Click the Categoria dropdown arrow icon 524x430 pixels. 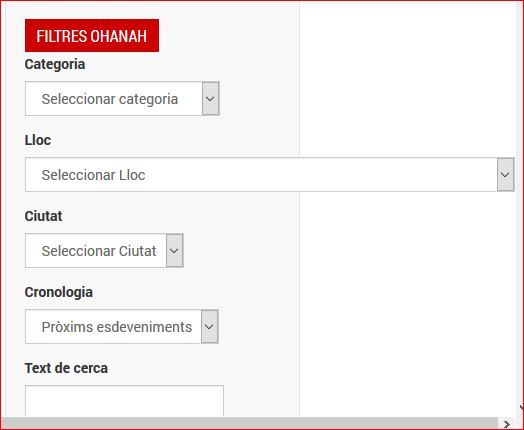tap(211, 99)
